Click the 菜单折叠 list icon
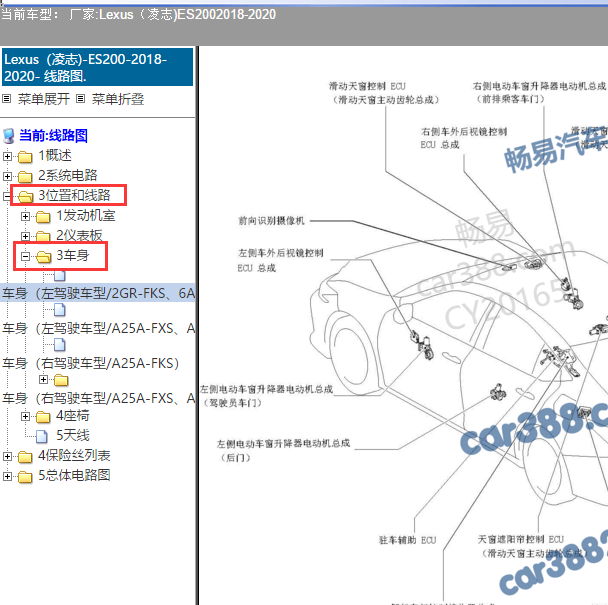Image resolution: width=608 pixels, height=605 pixels. (80, 99)
